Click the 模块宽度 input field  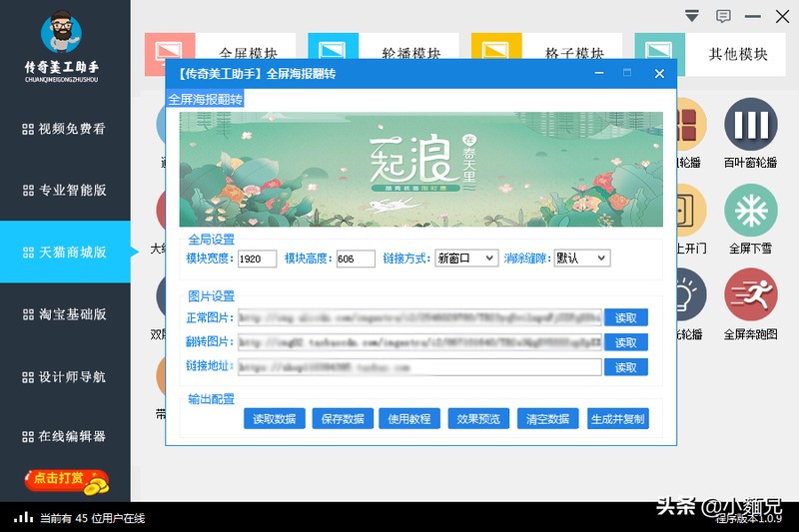pyautogui.click(x=258, y=259)
